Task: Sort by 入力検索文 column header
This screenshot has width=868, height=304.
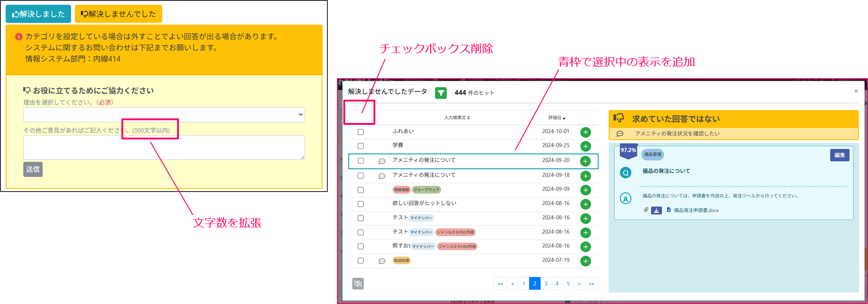Action: pyautogui.click(x=457, y=118)
